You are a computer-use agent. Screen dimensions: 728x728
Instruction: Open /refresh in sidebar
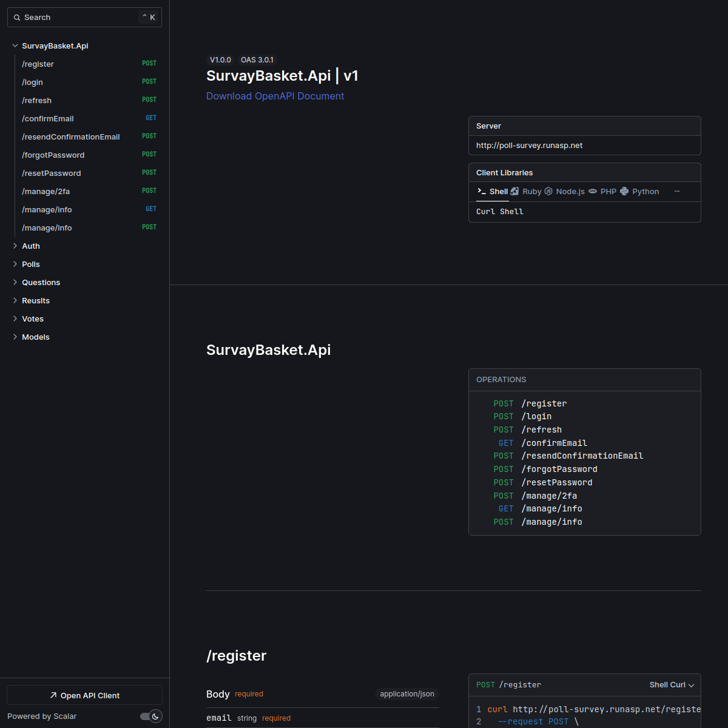(x=89, y=100)
